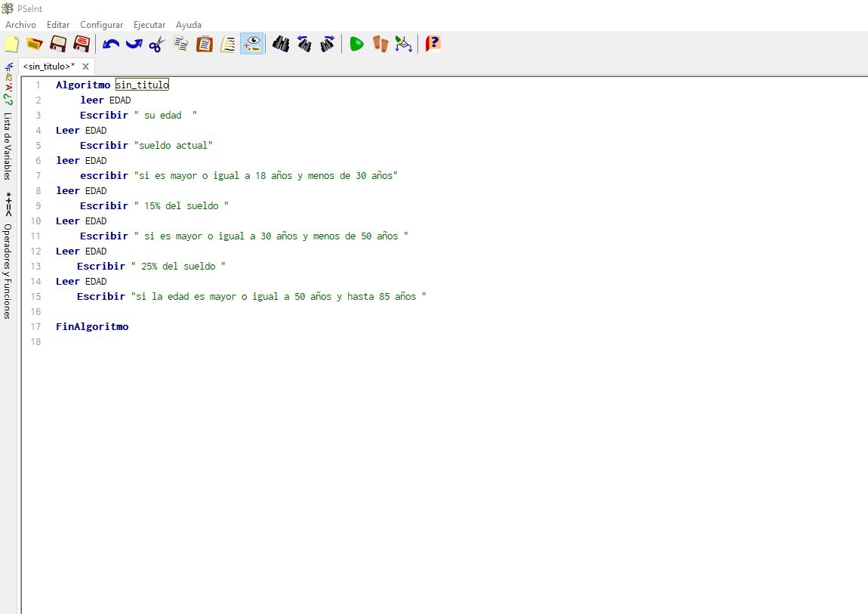Close the <sin_titulo> tab
Screen dimensions: 868x614
point(85,66)
